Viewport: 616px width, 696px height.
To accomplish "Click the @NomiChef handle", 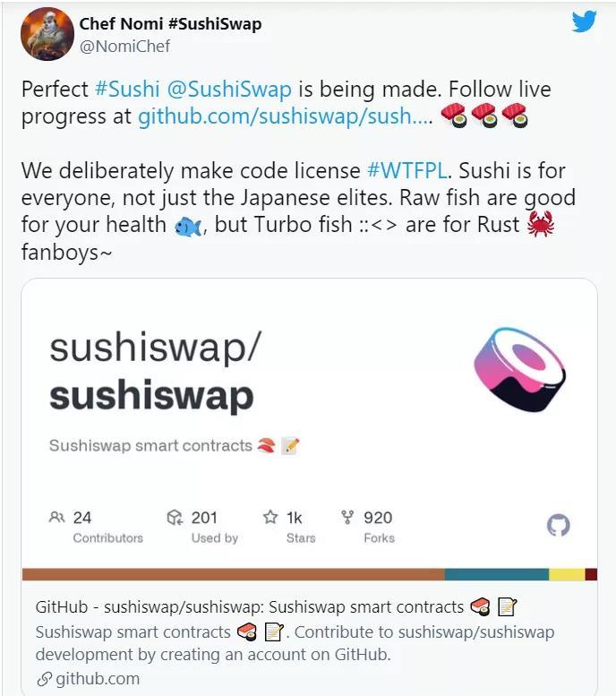I will (124, 47).
